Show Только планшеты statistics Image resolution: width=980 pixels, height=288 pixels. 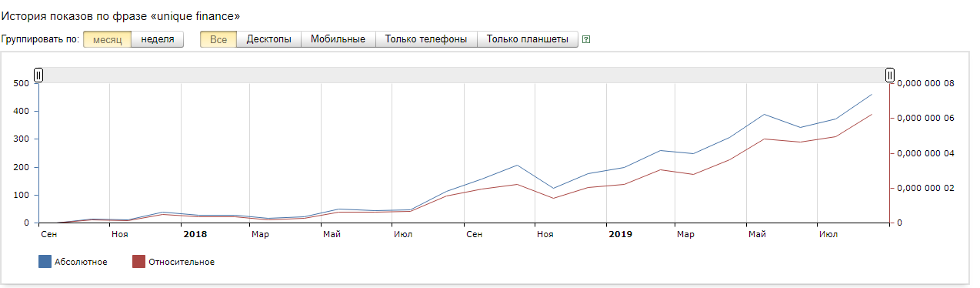pos(528,39)
